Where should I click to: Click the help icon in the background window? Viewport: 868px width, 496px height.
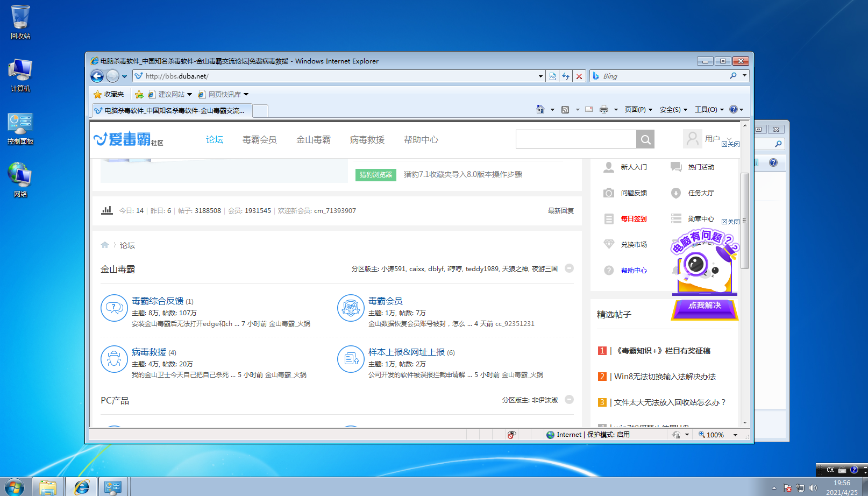point(773,162)
